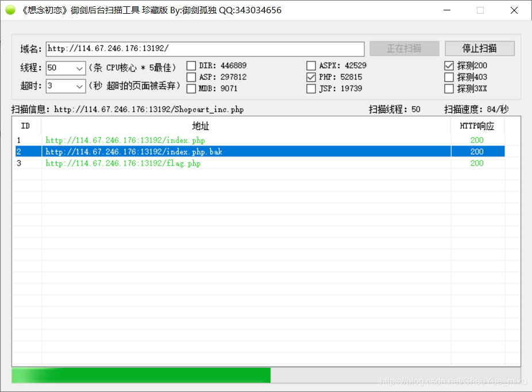Turn on 探测3XX detection
Screen dimensions: 532x392
(x=449, y=89)
